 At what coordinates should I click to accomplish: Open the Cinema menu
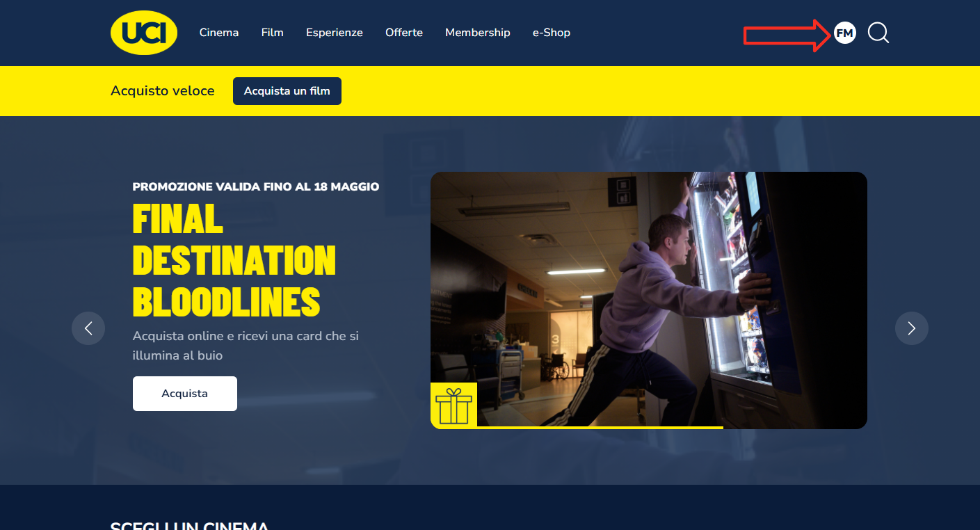tap(219, 33)
